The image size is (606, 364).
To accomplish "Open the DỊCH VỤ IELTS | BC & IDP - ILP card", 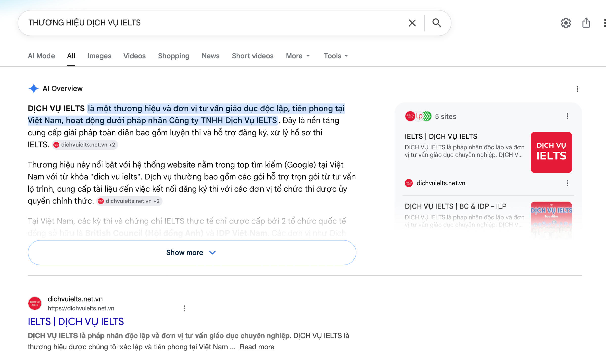I will click(456, 206).
